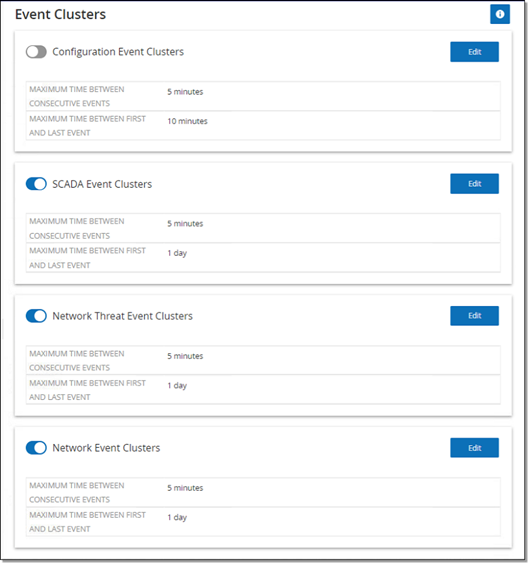Disable the SCADA Event Clusters toggle

(36, 184)
